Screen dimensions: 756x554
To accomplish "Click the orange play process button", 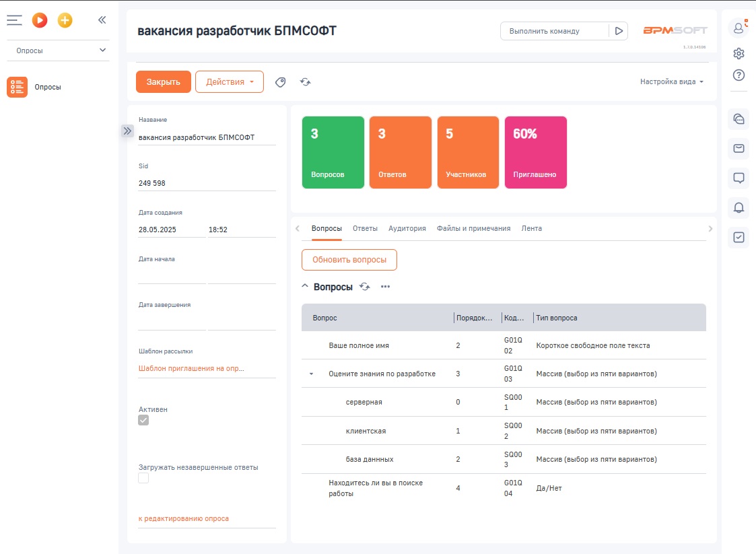I will 40,20.
